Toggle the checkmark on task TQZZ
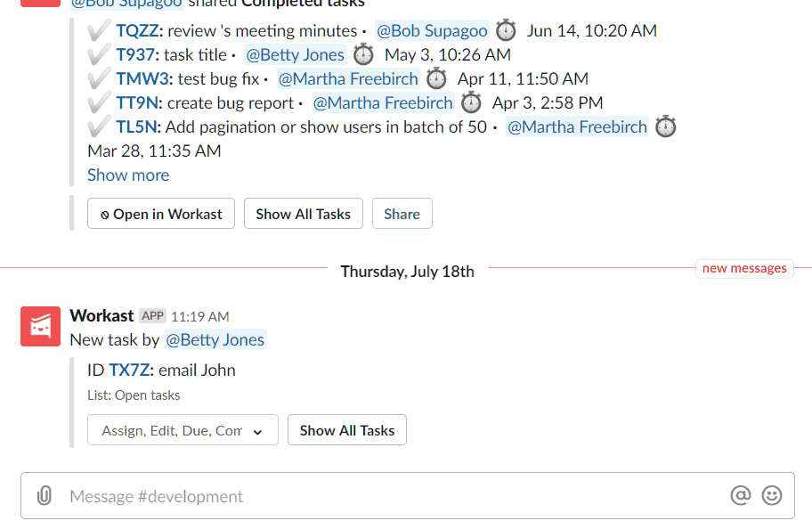The width and height of the screenshot is (812, 521). tap(98, 29)
